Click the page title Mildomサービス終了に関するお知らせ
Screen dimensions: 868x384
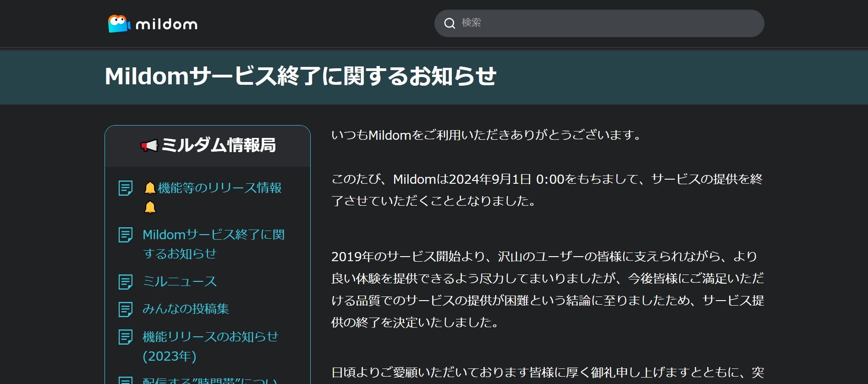[301, 76]
